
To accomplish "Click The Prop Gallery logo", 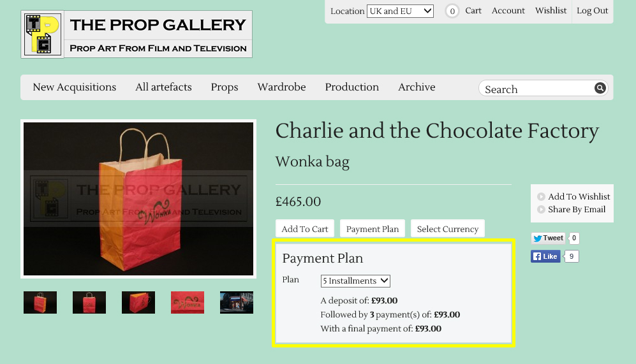I will click(137, 34).
